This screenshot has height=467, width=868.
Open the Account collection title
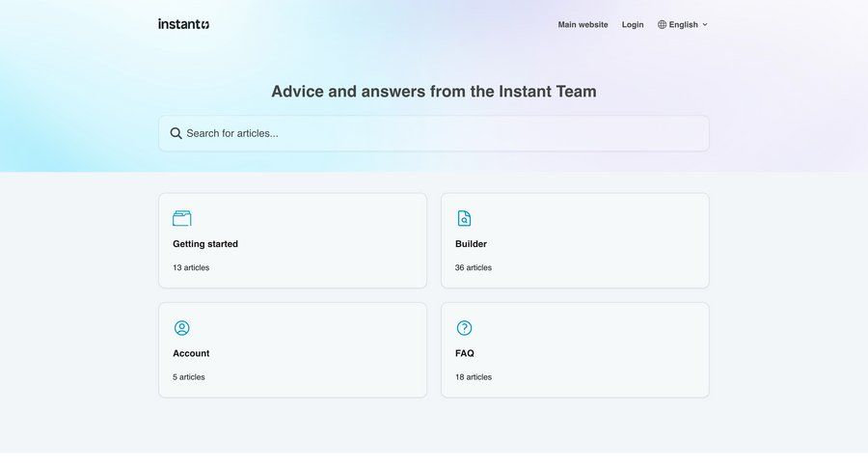click(191, 353)
